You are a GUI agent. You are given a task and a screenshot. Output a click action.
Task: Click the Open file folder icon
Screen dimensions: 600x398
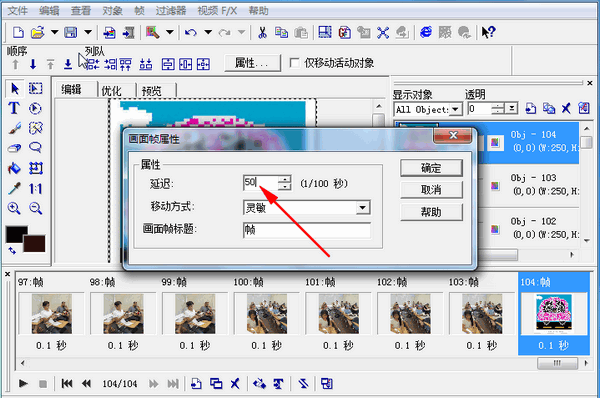click(x=38, y=32)
